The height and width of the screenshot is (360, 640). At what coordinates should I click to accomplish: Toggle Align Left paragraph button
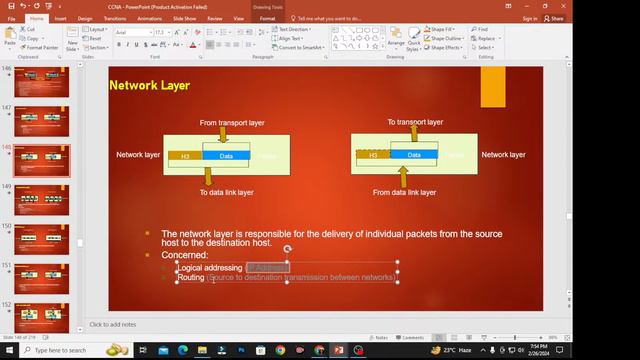(x=210, y=44)
